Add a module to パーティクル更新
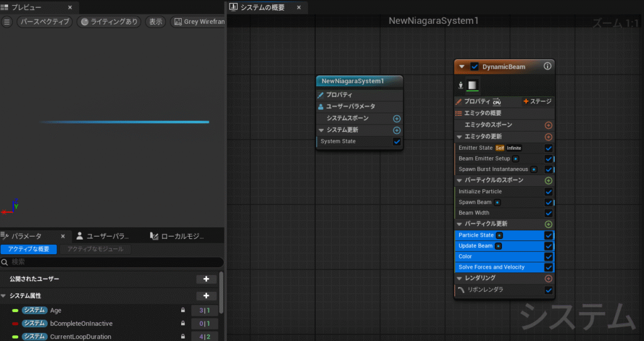644x341 pixels. (548, 225)
